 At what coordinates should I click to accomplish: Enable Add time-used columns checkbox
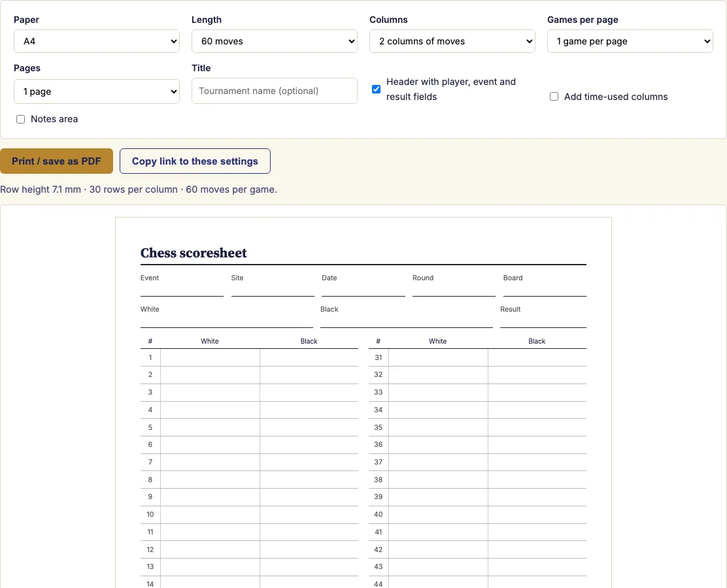[x=554, y=97]
